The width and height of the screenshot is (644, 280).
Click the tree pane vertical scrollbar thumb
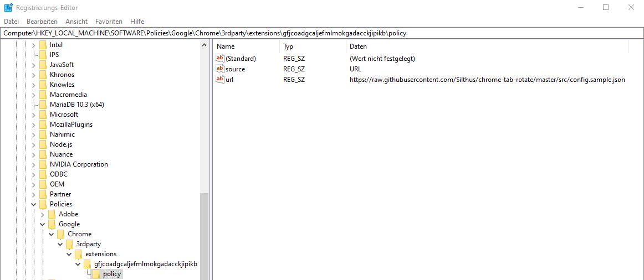[205, 236]
